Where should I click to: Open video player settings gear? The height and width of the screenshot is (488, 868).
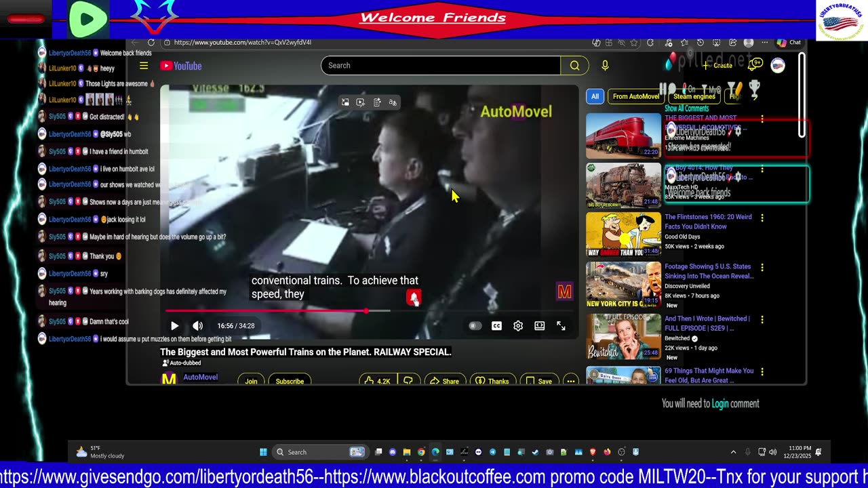tap(518, 326)
